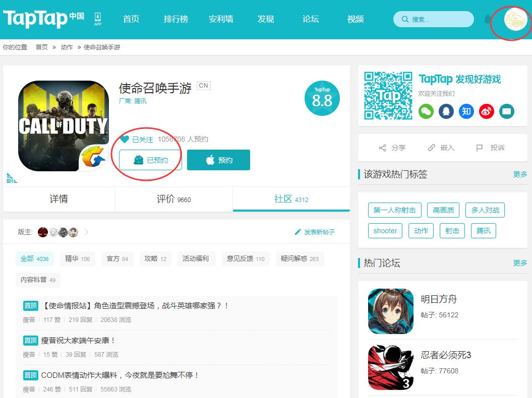The width and height of the screenshot is (532, 398).
Task: Click the 腾讯 publisher link
Action: tap(141, 101)
